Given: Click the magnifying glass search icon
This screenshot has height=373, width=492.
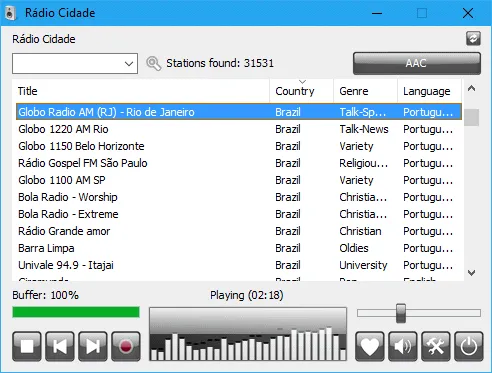Looking at the screenshot, I should 153,63.
